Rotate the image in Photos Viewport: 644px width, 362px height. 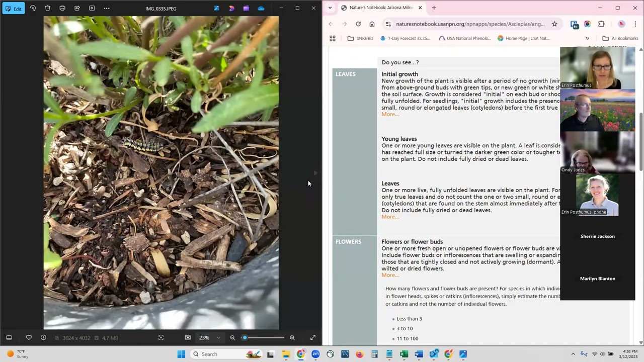pos(33,9)
